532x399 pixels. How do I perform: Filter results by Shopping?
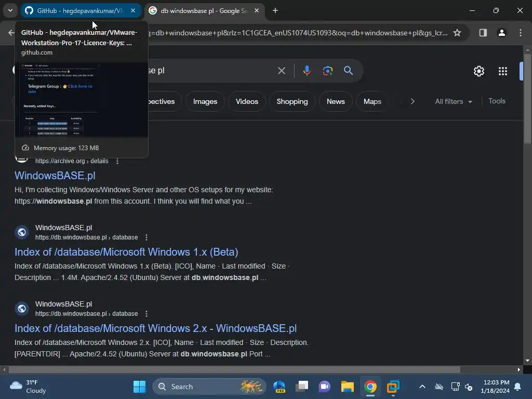(292, 101)
